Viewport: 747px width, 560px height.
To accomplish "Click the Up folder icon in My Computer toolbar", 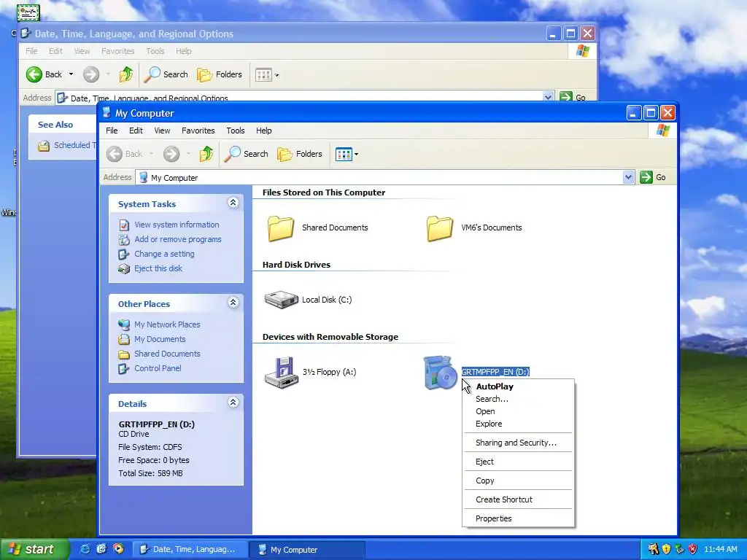I will 206,154.
